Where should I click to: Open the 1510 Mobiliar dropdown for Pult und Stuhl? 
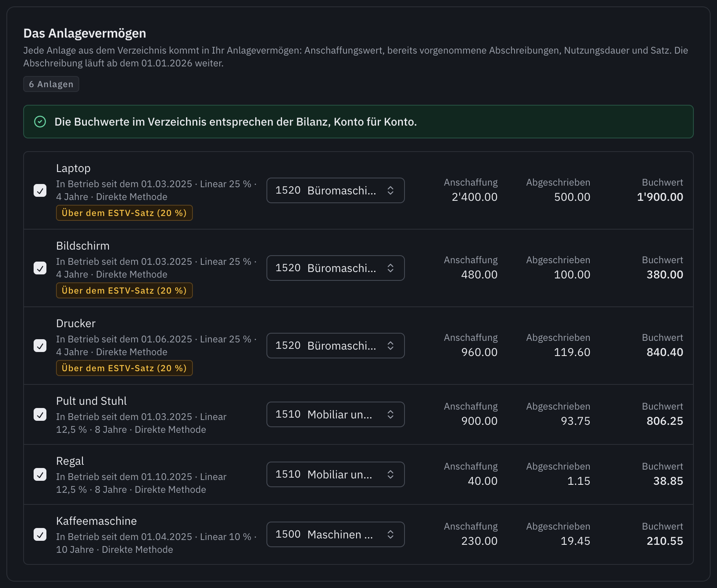(x=335, y=414)
